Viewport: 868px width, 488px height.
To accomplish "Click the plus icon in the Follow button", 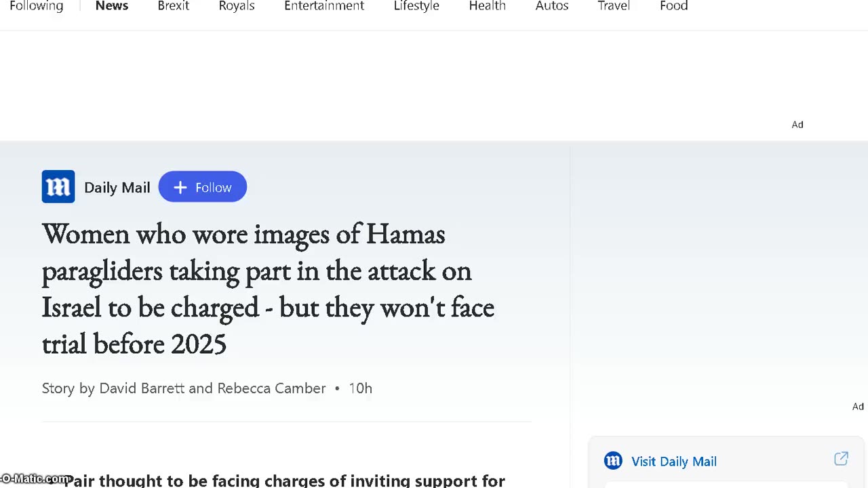I will [180, 188].
